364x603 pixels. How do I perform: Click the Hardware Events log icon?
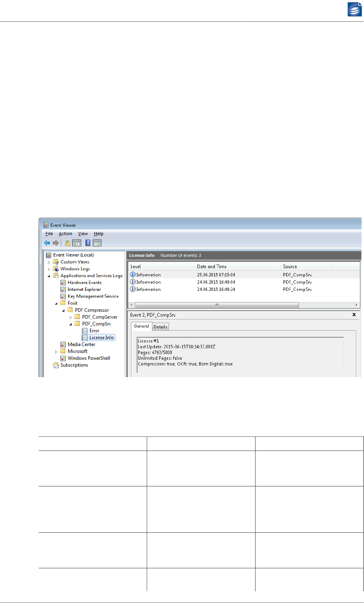click(63, 282)
